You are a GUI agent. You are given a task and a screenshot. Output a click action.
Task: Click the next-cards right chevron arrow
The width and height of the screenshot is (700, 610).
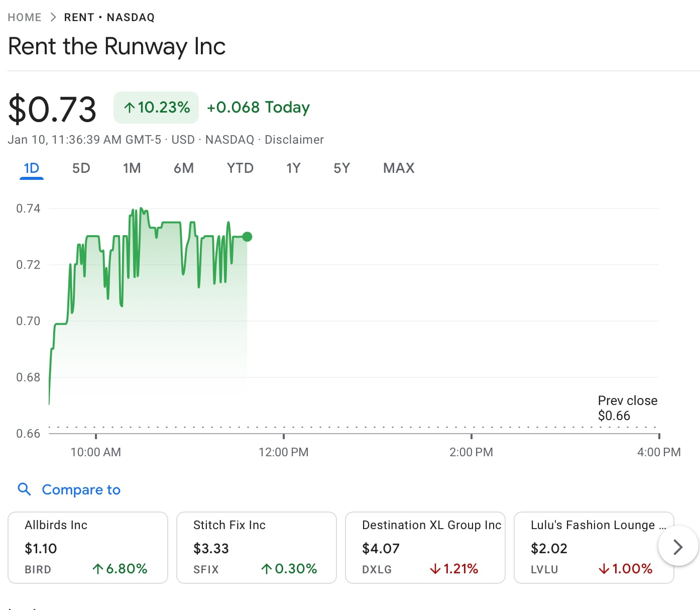(678, 546)
